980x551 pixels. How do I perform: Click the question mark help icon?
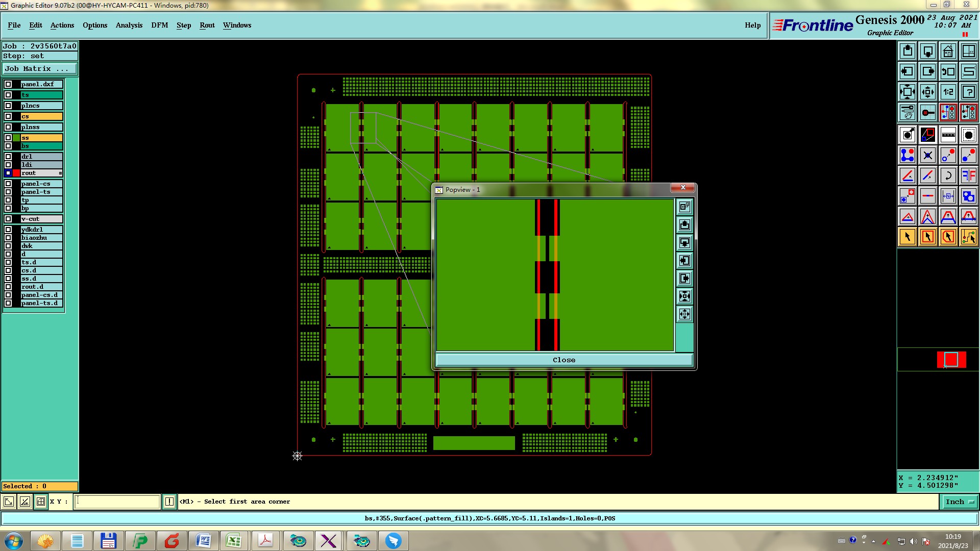click(968, 92)
